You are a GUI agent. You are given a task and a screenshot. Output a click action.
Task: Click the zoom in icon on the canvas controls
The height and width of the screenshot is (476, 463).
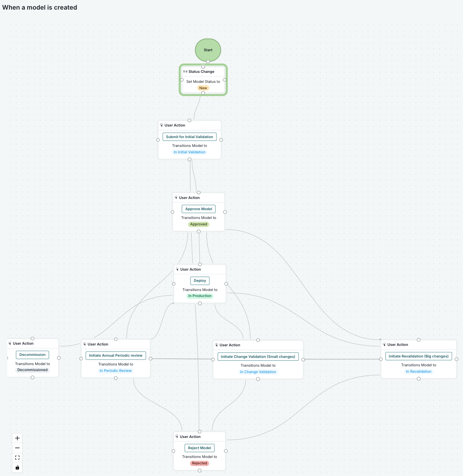pyautogui.click(x=17, y=438)
